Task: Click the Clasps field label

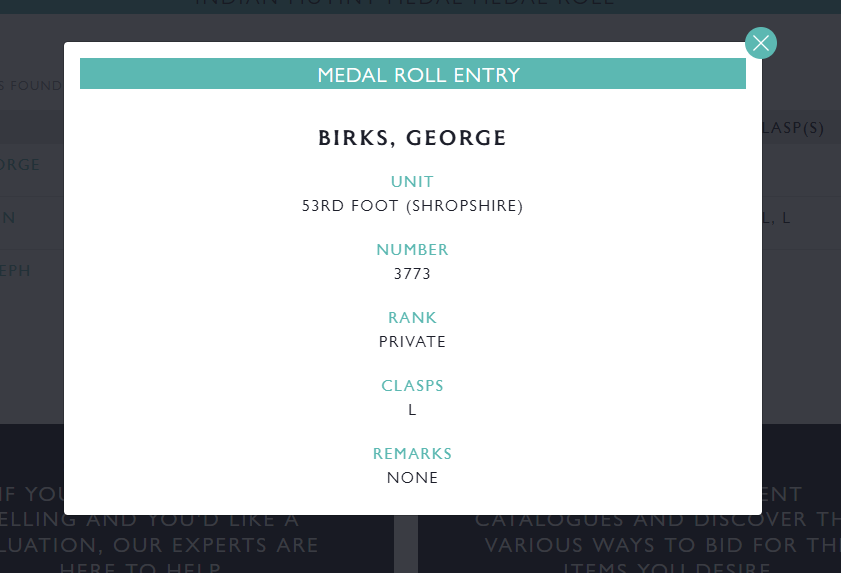Action: click(412, 385)
